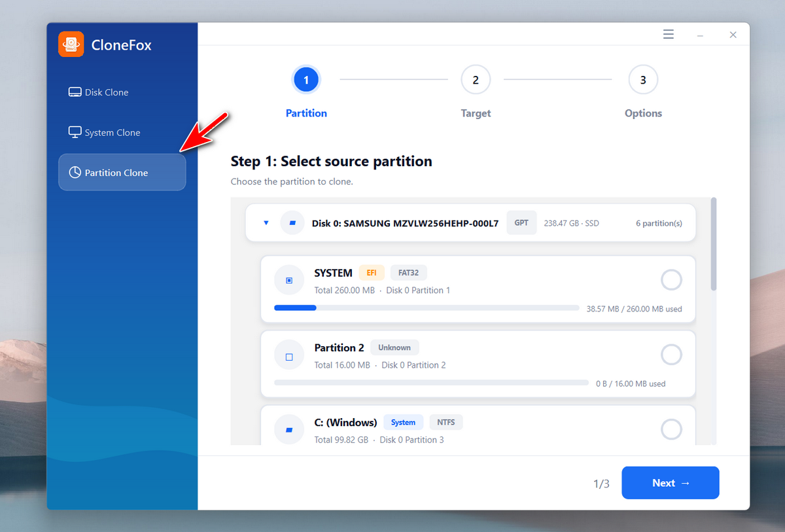Close the CloneFox window
Screen dimensions: 785x532
point(733,35)
